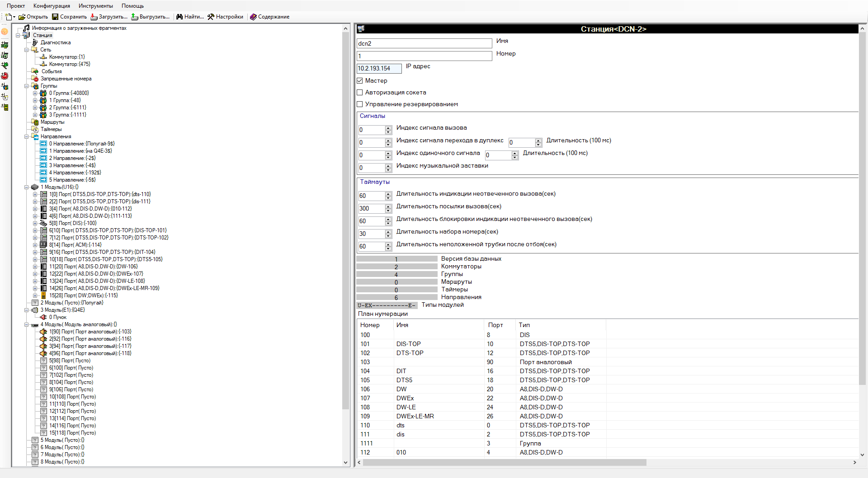Enable Управление резервированием checkbox
The width and height of the screenshot is (868, 478).
[360, 104]
